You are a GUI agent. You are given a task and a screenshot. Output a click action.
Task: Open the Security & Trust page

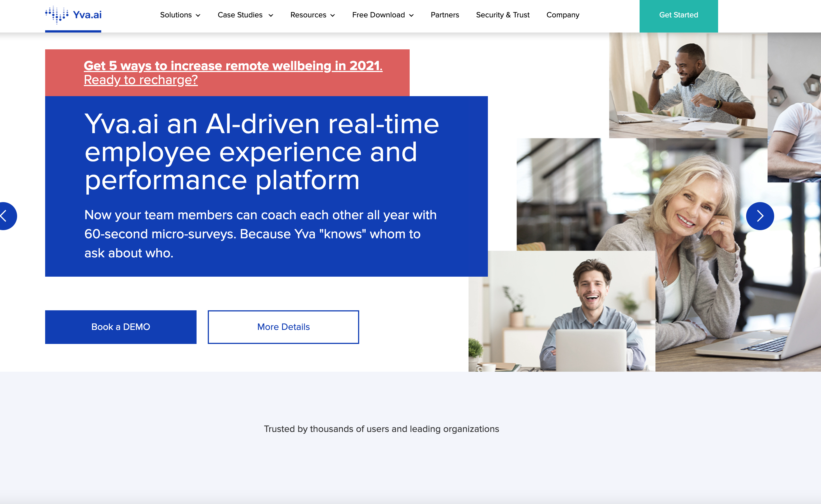tap(503, 15)
